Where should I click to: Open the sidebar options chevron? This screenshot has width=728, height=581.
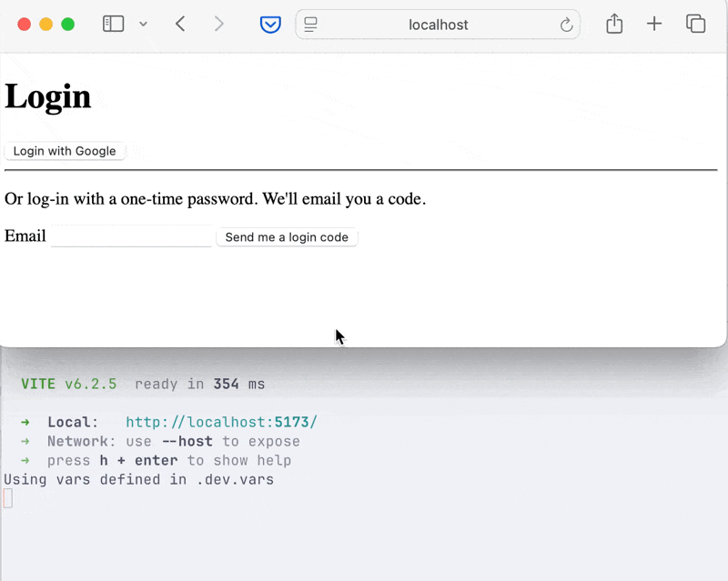pos(142,25)
